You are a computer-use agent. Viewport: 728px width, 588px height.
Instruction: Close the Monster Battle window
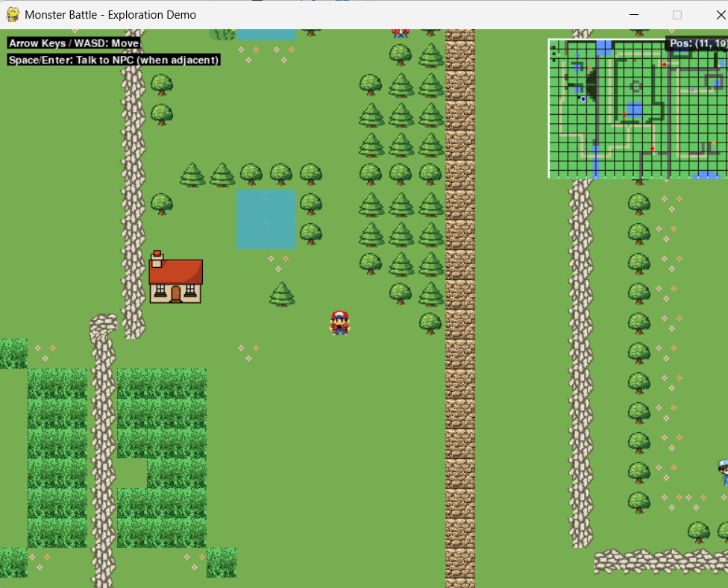pyautogui.click(x=721, y=15)
